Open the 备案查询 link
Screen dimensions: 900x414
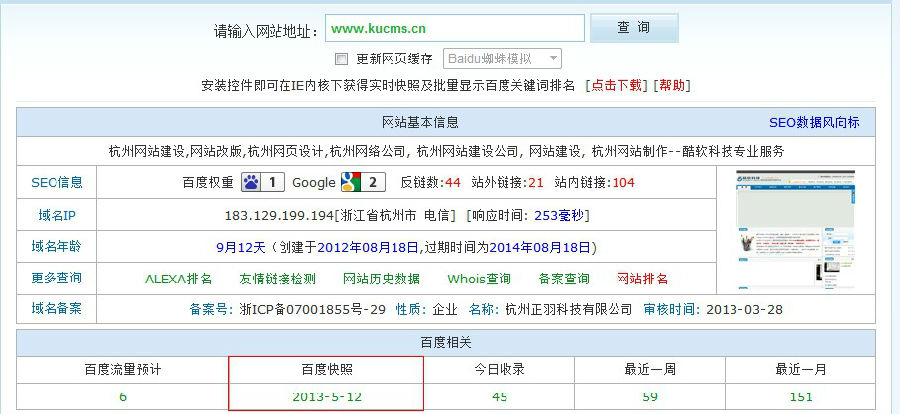coord(564,279)
